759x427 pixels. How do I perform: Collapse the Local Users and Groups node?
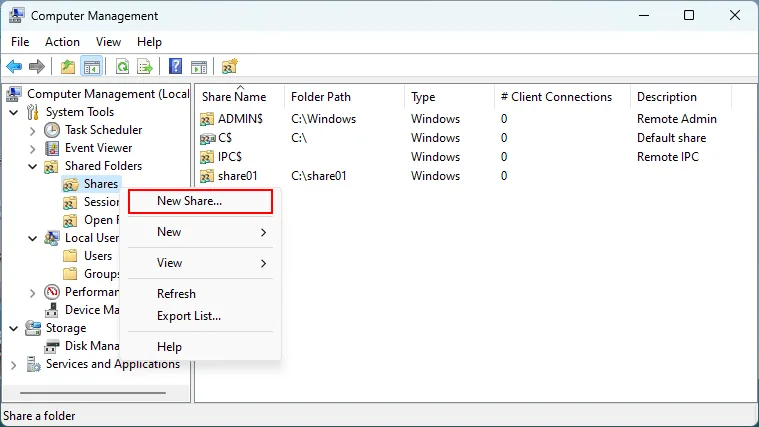click(x=32, y=238)
